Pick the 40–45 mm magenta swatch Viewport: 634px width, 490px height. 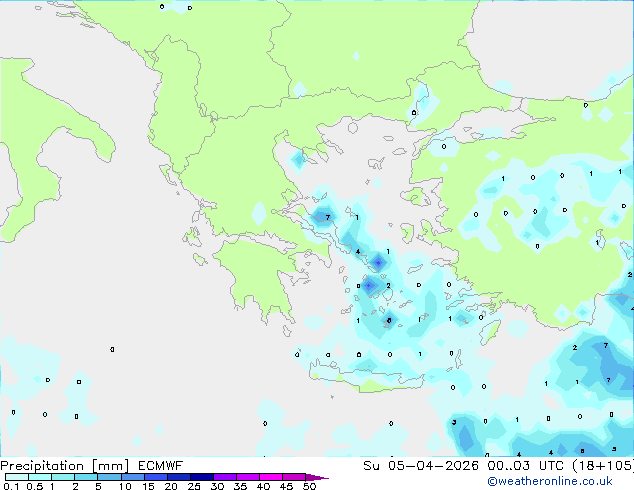(x=271, y=477)
